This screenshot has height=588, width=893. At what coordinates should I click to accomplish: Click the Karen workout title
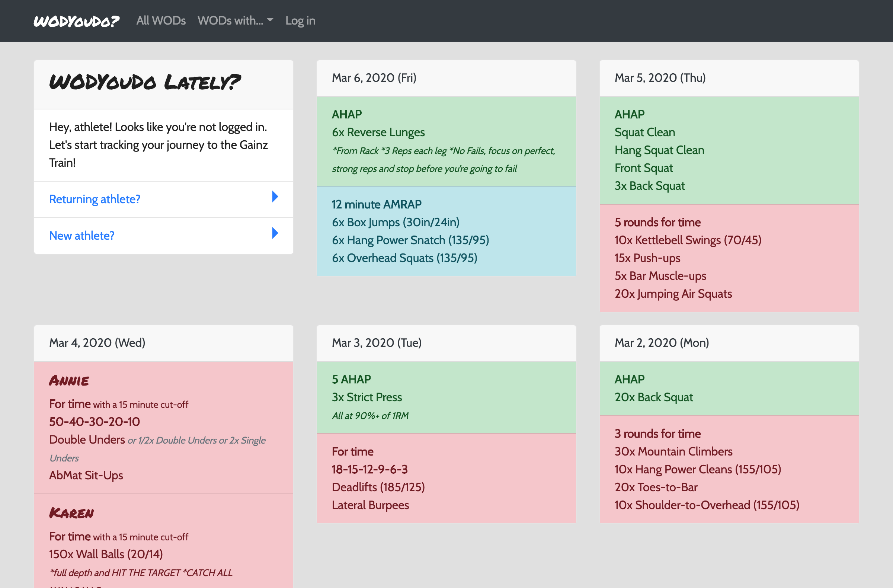(71, 513)
